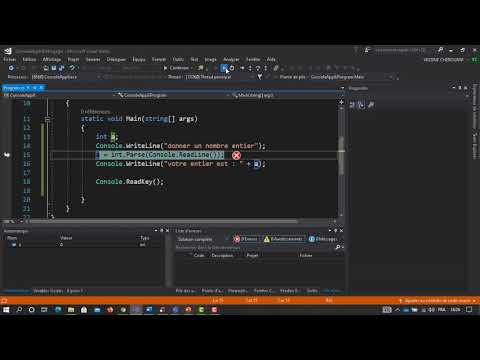Open the Solution complète scope dropdown
480x360 pixels.
coord(202,239)
